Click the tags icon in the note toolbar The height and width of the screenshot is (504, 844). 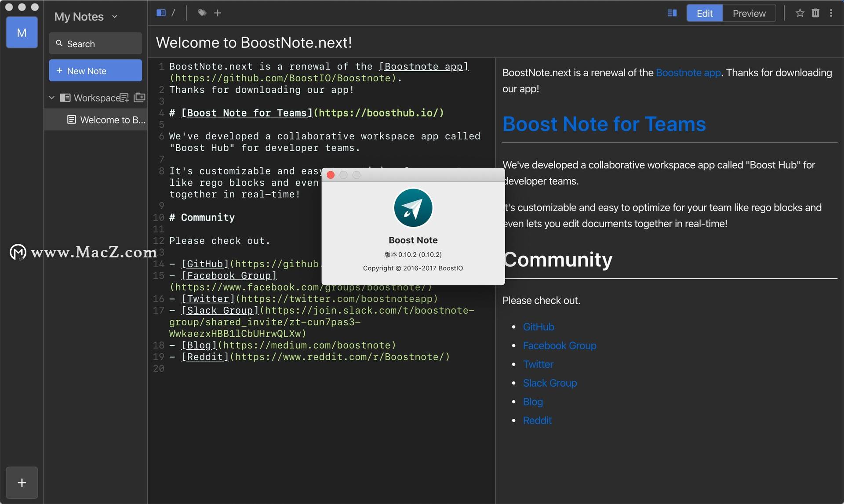(202, 13)
